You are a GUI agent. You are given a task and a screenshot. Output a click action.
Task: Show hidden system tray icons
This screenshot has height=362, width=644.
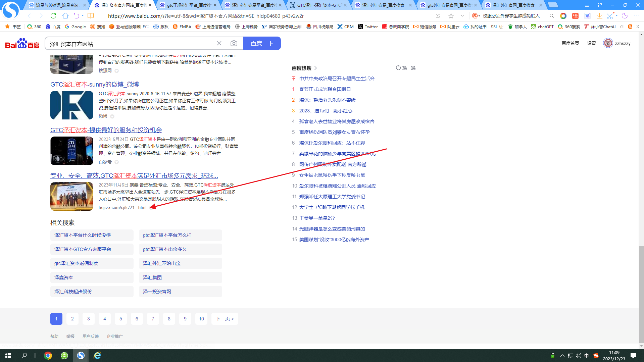click(562, 356)
